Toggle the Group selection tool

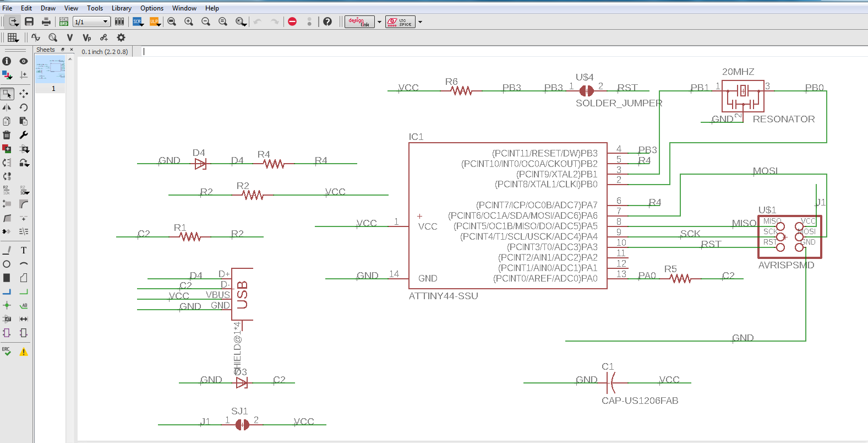pos(7,94)
